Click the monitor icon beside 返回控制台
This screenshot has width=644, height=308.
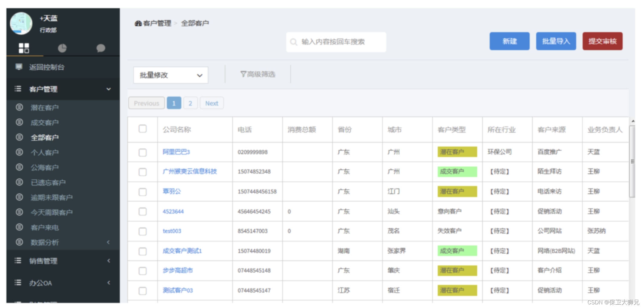coord(19,67)
